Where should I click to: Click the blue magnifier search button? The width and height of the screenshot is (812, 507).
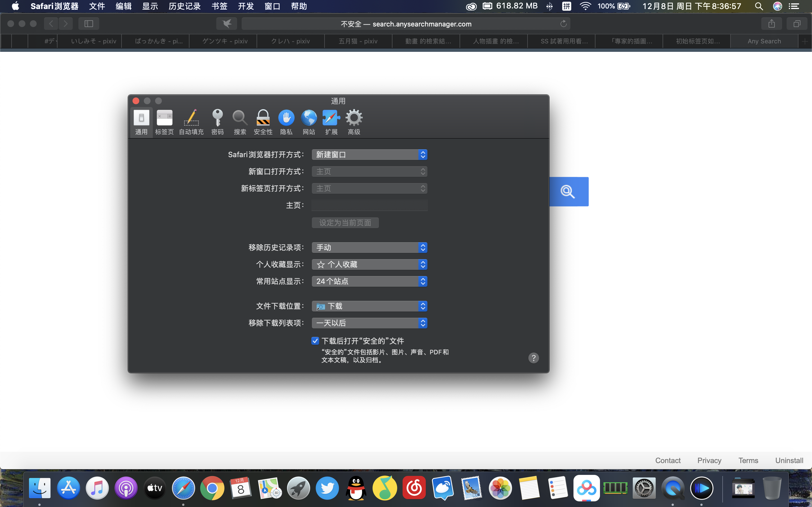click(568, 192)
